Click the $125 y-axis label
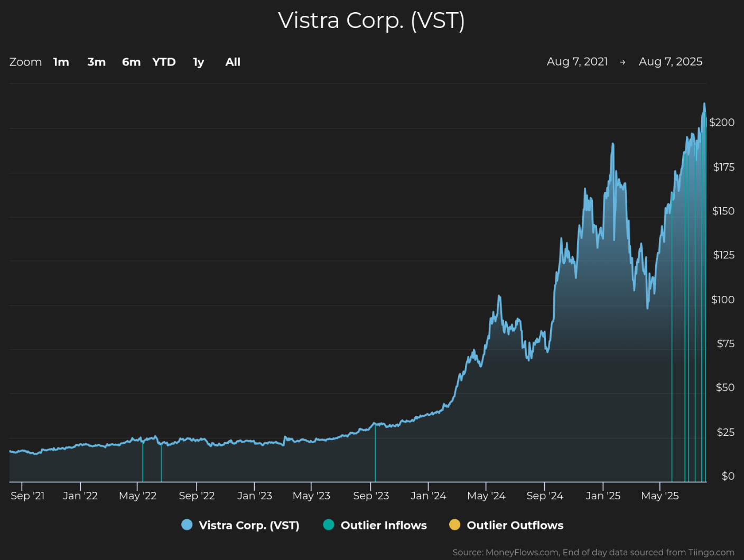 point(724,255)
